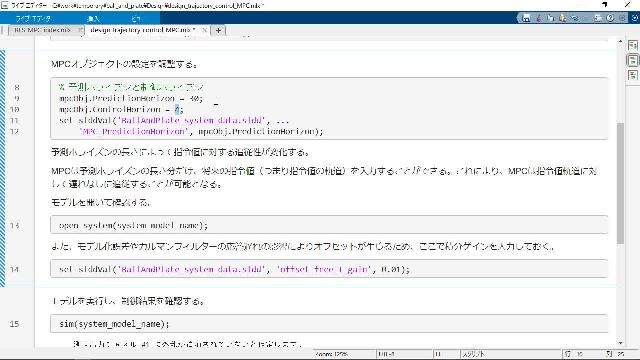Open the ライブ エディター ribbon tab
This screenshot has width=640, height=360.
(33, 18)
